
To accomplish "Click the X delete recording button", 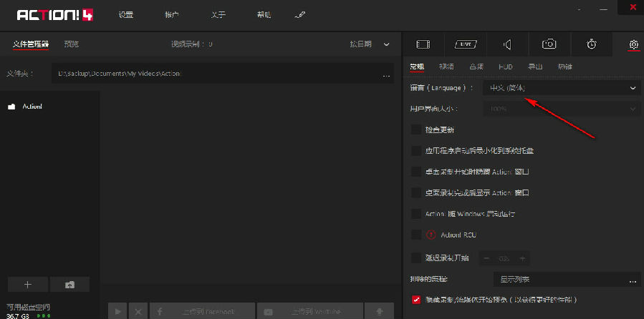I will tap(138, 312).
